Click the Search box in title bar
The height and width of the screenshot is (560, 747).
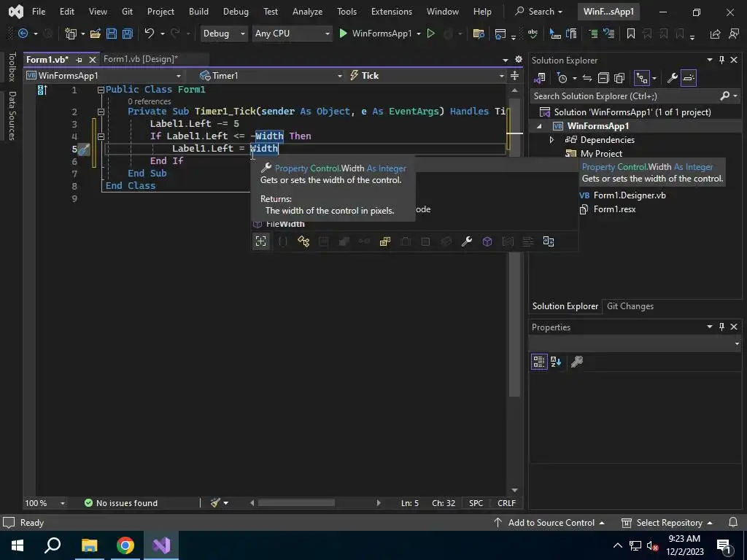[539, 12]
